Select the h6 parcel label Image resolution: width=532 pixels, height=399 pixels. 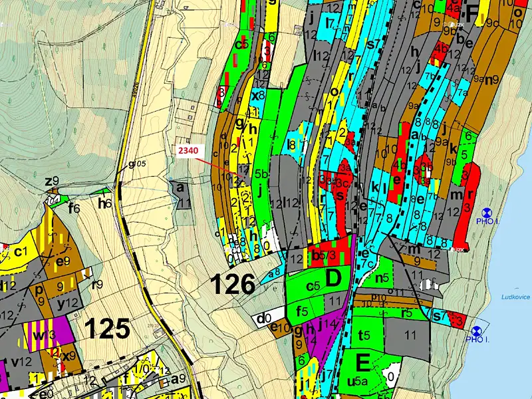point(104,203)
